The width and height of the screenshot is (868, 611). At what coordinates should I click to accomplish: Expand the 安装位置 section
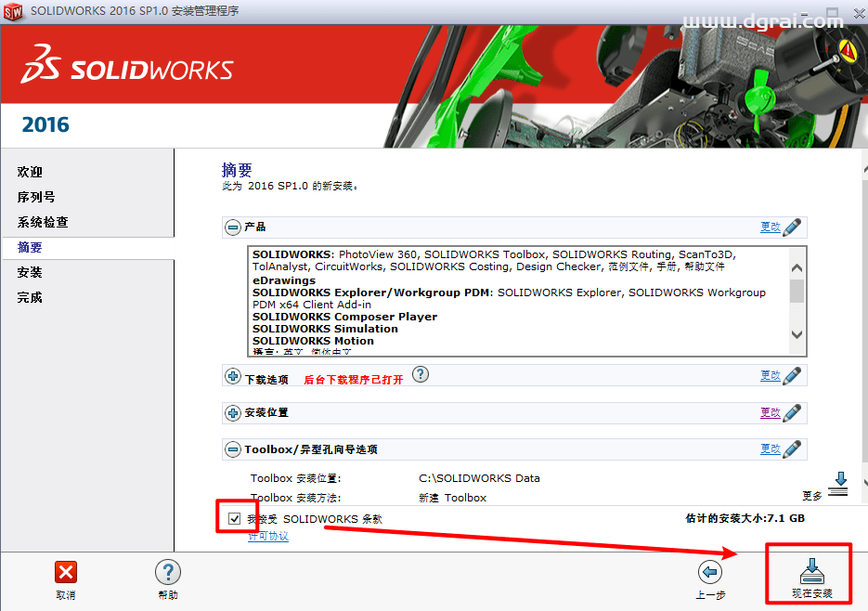[x=232, y=412]
